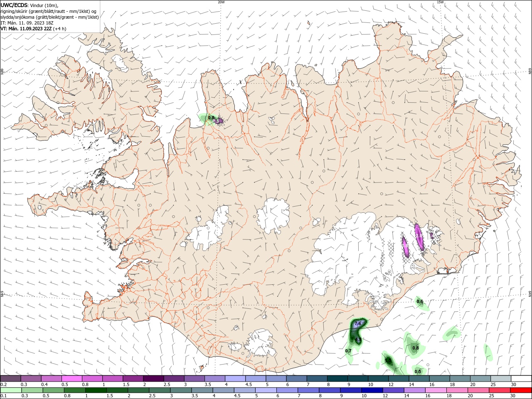Viewport: 532px width, 399px height.
Task: Click the 15W longitude label
Action: pyautogui.click(x=440, y=2)
